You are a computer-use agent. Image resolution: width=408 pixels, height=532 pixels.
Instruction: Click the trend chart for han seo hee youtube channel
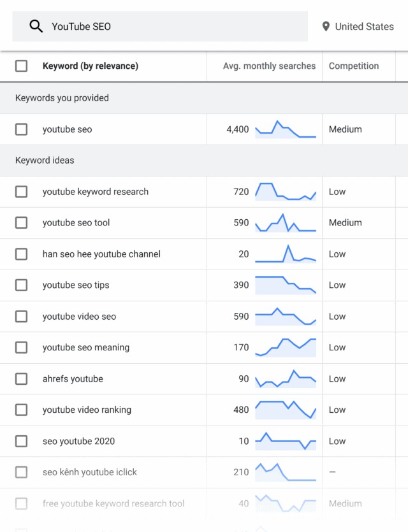click(286, 254)
